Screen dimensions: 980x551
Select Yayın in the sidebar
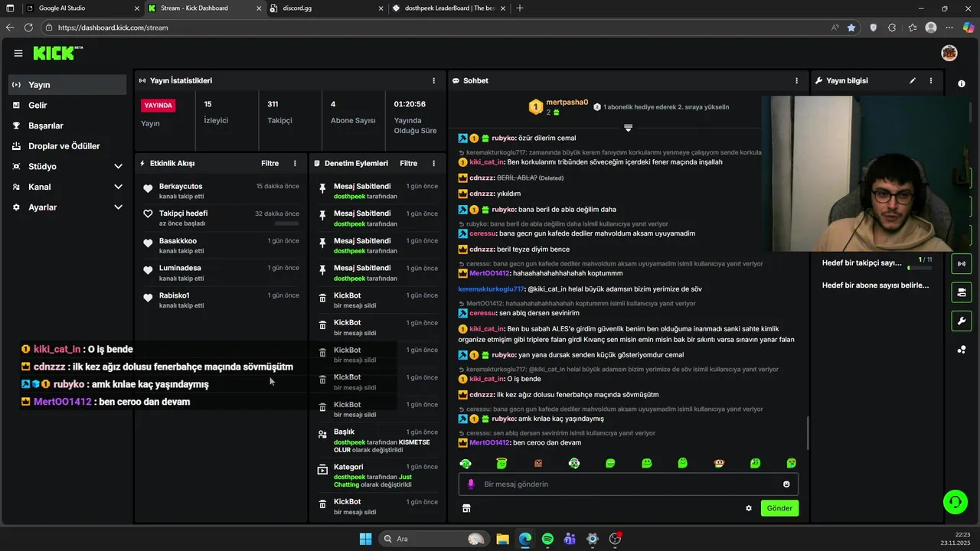pyautogui.click(x=67, y=85)
